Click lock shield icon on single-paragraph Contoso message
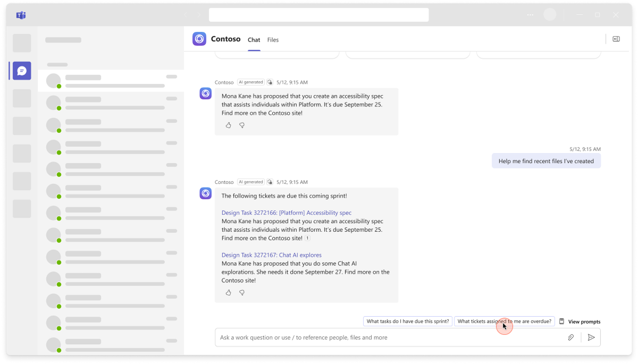This screenshot has height=364, width=638. click(270, 82)
